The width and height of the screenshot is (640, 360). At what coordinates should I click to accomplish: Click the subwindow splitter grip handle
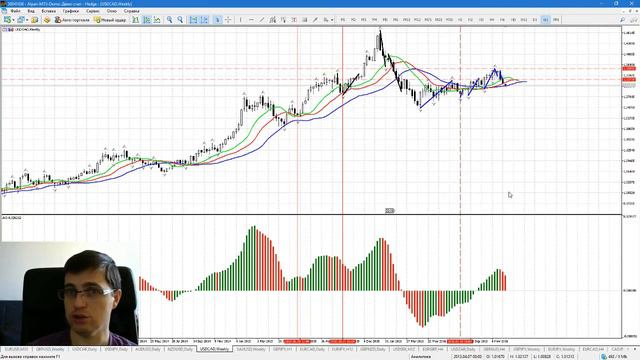[390, 211]
